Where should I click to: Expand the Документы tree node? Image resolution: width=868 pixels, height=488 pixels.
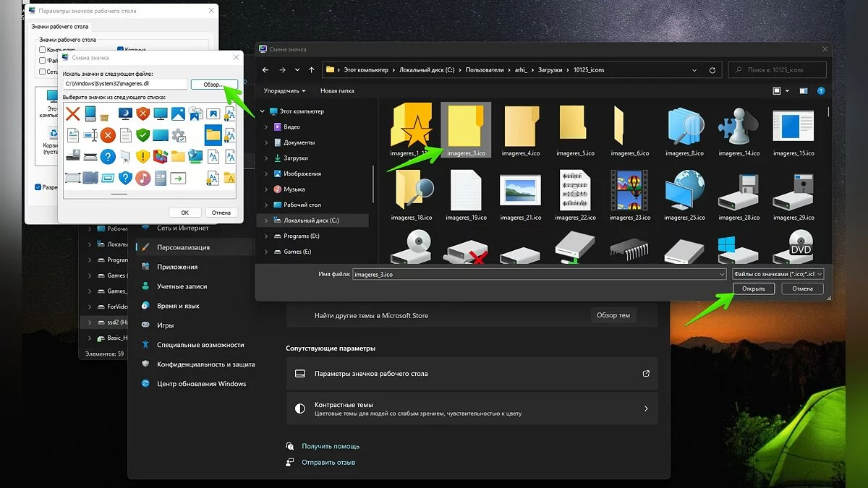266,142
